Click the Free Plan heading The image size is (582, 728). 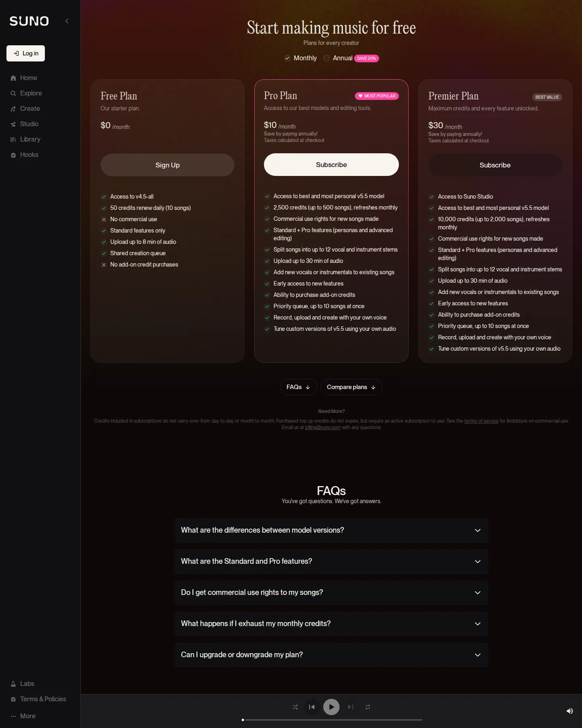tap(119, 96)
